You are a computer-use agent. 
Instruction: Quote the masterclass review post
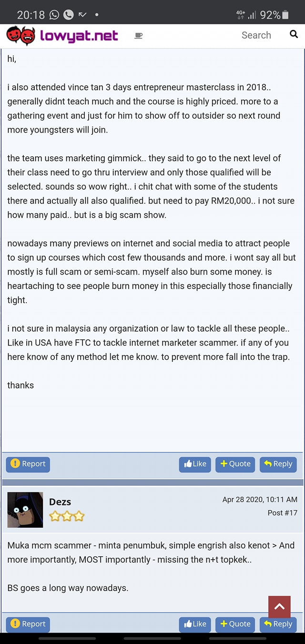coord(235,464)
